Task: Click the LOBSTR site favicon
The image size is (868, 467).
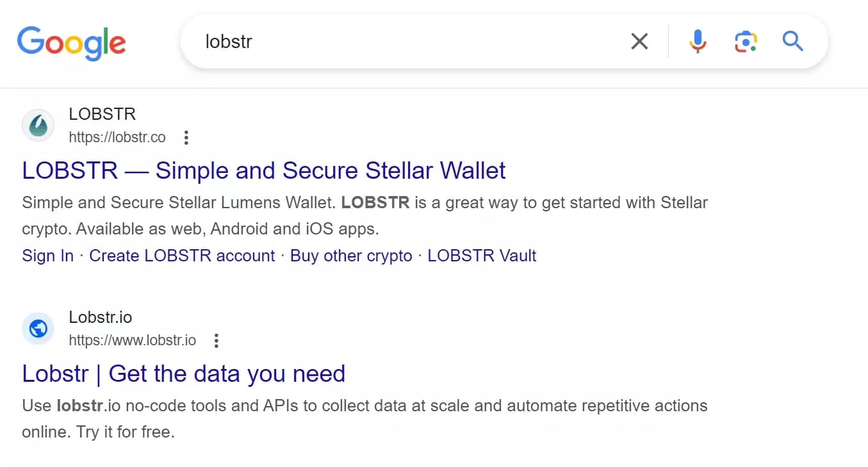Action: pos(38,125)
